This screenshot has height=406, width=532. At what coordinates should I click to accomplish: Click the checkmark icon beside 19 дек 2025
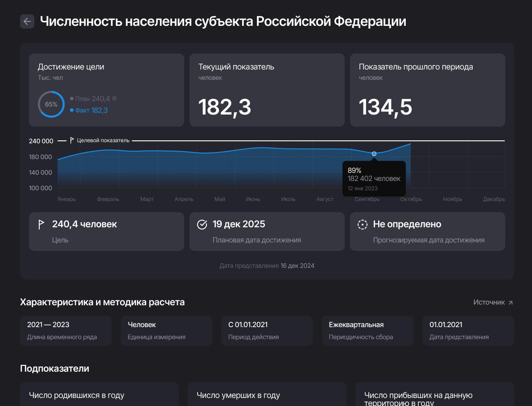(x=202, y=225)
